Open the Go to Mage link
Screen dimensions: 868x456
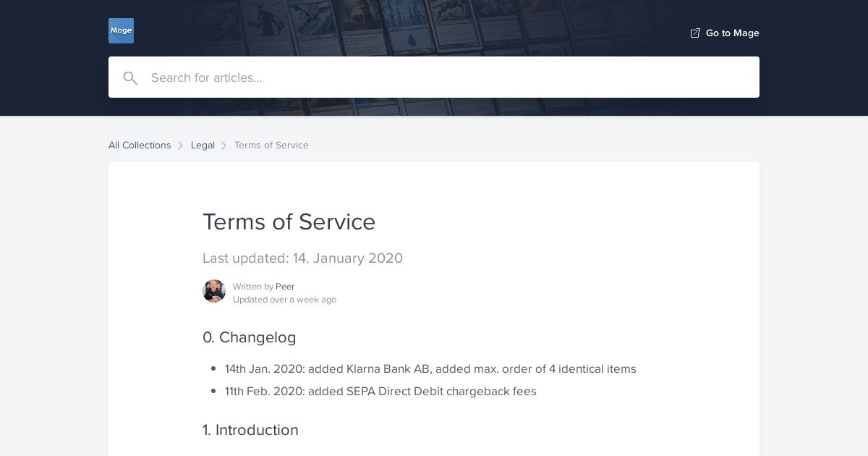725,33
